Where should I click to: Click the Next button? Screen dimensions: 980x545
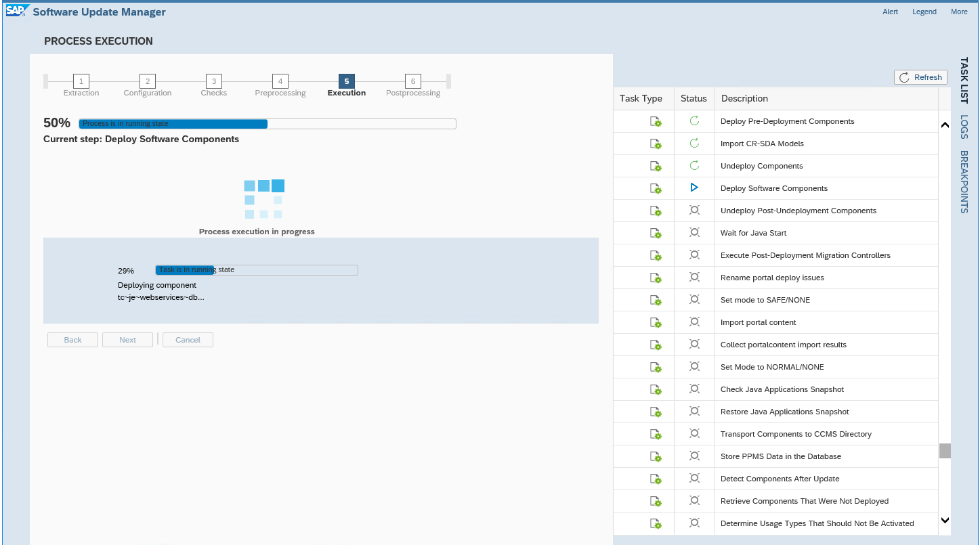(127, 340)
